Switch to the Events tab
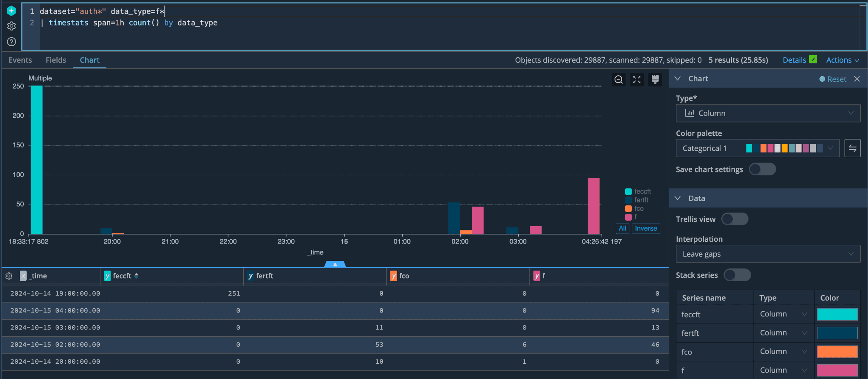This screenshot has height=379, width=868. 20,60
